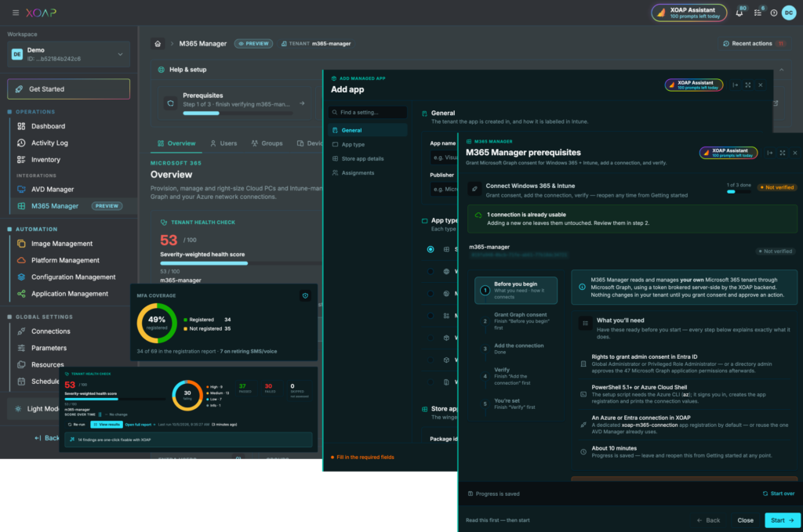Open Configuration Management
Image resolution: width=803 pixels, height=532 pixels.
pyautogui.click(x=73, y=277)
